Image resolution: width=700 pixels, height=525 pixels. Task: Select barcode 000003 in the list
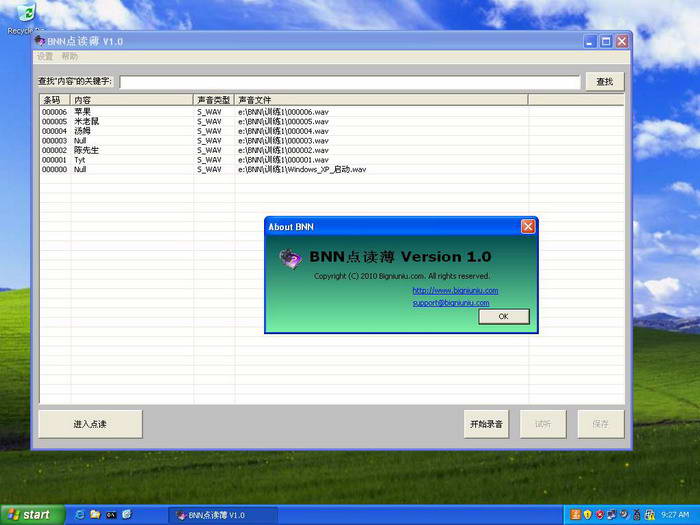click(54, 141)
